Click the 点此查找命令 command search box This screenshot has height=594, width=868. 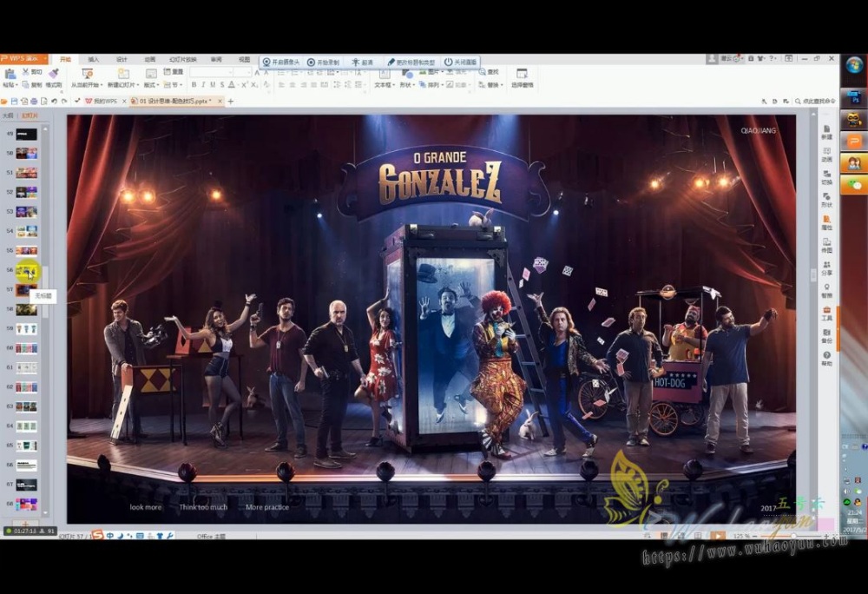(815, 102)
